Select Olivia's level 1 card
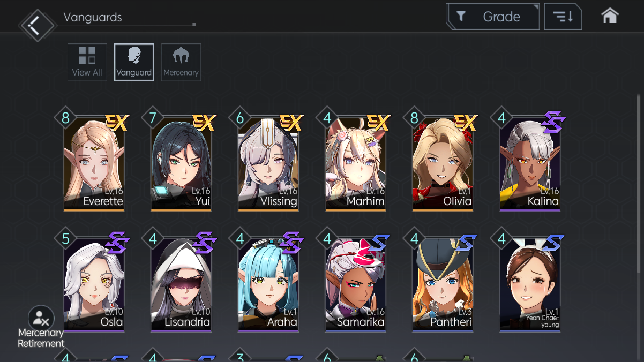Viewport: 644px width, 362px height. point(443,163)
